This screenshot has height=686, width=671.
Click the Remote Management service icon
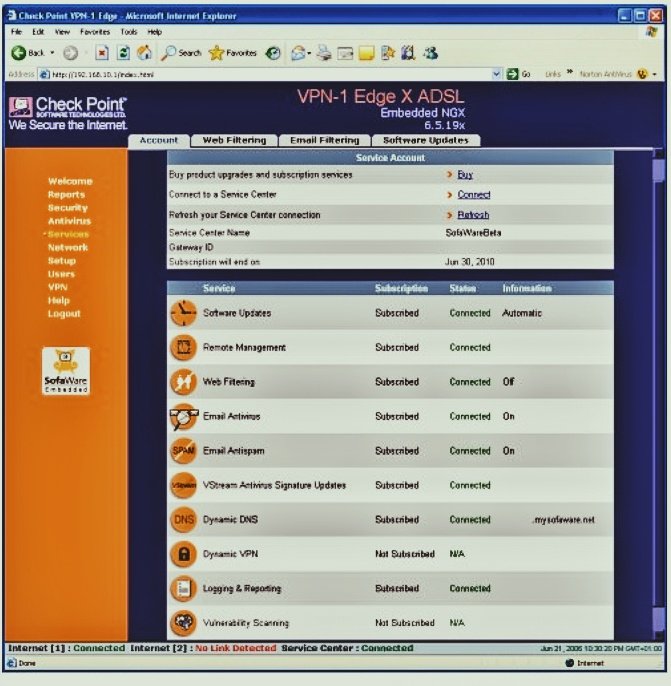[183, 347]
